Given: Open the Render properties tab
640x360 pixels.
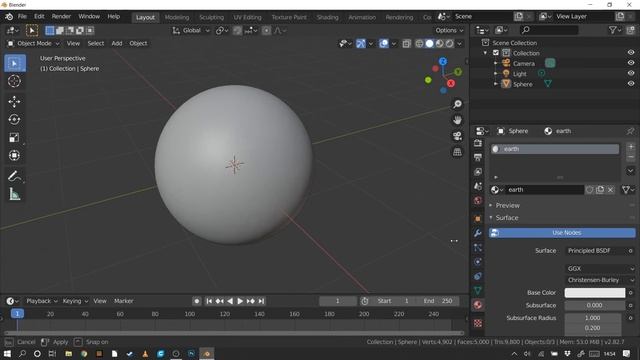Looking at the screenshot, I should [x=478, y=143].
